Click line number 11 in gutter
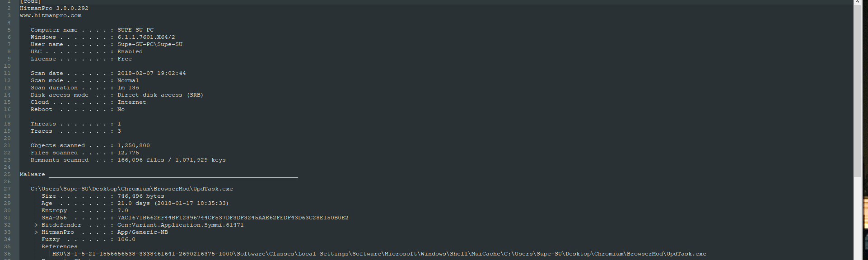 click(7, 73)
